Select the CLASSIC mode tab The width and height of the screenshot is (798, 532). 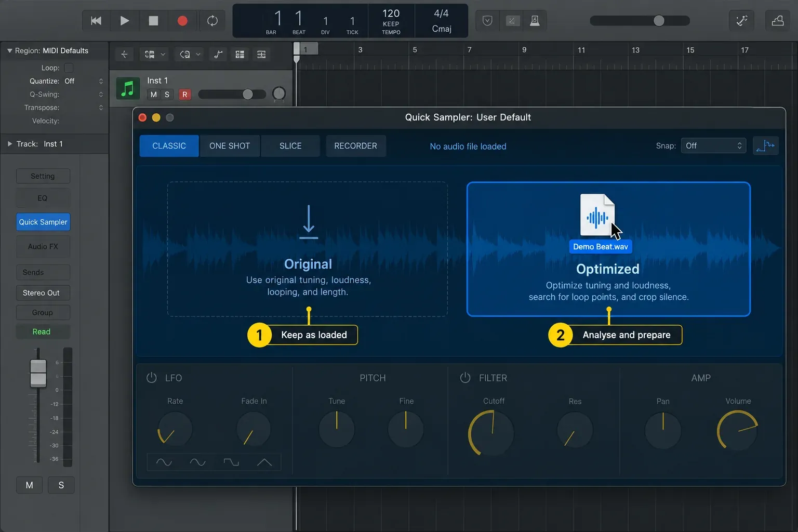[x=169, y=146]
